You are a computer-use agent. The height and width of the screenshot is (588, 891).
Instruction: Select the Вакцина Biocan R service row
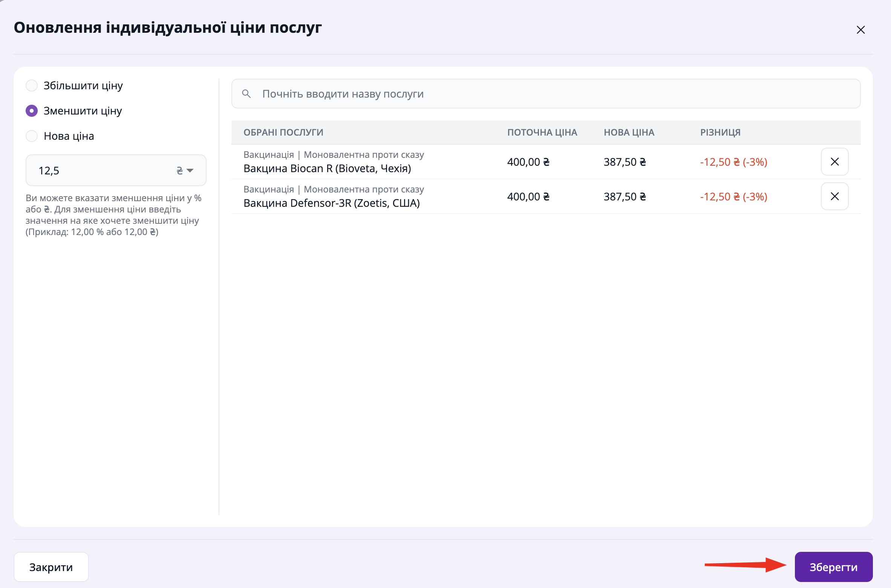(327, 168)
